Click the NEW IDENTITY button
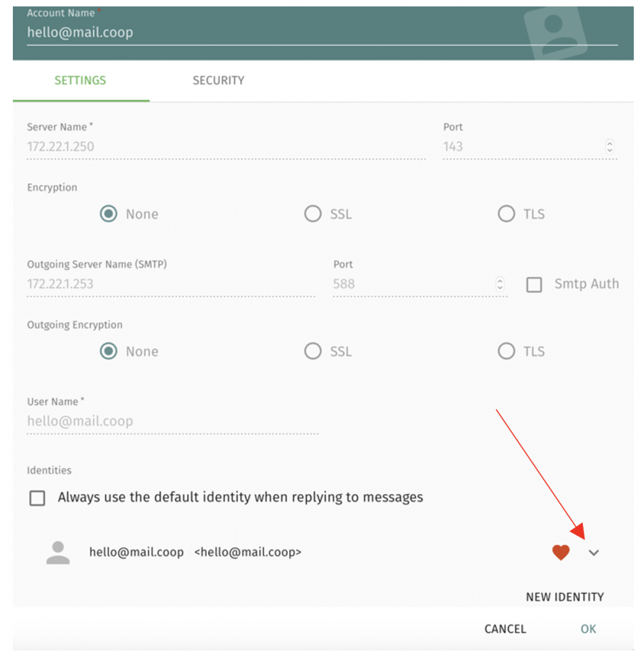 coord(565,597)
